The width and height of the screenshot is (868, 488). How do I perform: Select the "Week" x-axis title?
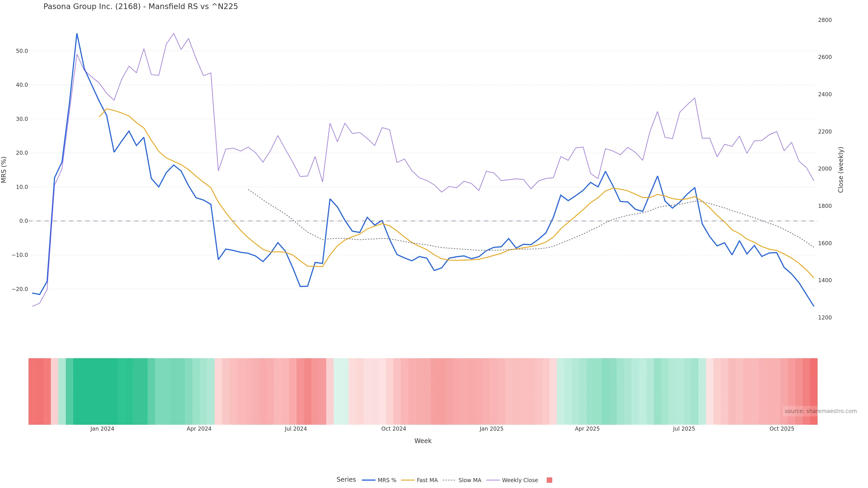tap(422, 441)
